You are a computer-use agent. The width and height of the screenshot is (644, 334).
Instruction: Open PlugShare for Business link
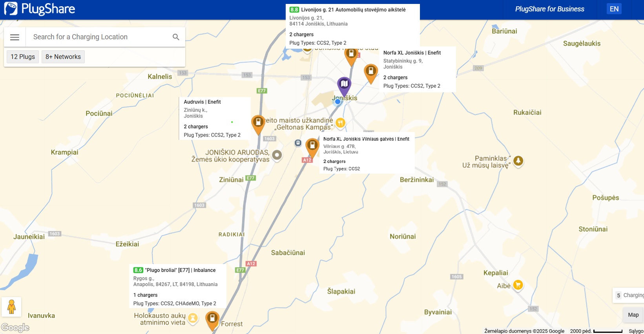point(549,9)
